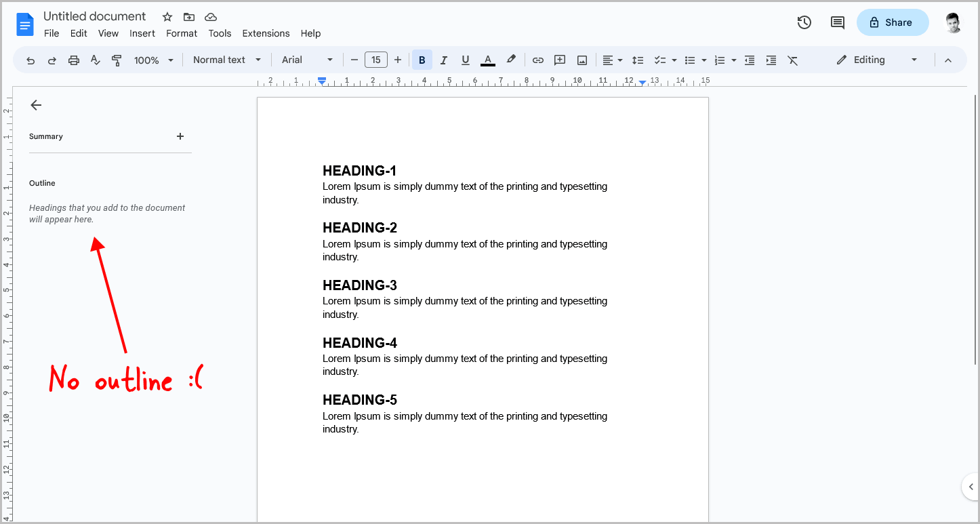Increase the paragraph indent
This screenshot has height=524, width=980.
[x=771, y=60]
